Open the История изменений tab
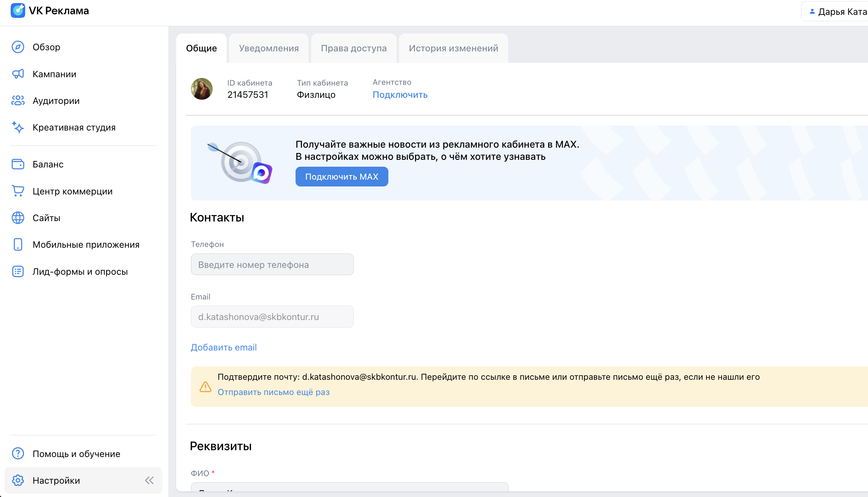 [453, 48]
